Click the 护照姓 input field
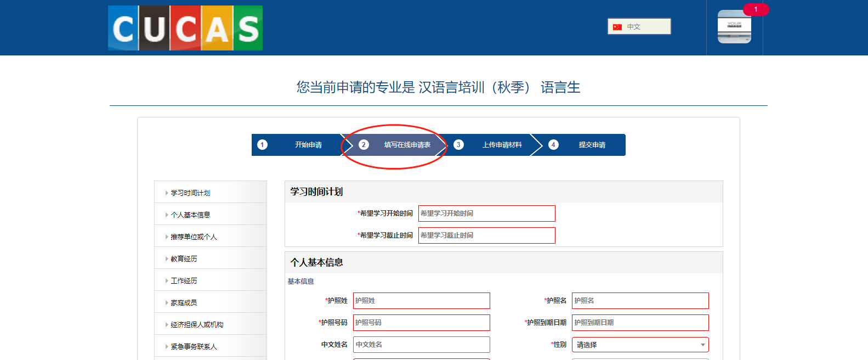Image resolution: width=868 pixels, height=360 pixels. 421,301
